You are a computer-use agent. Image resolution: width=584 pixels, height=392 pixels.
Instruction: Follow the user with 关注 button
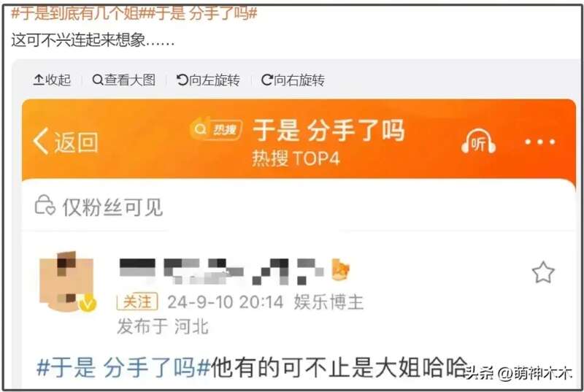tap(137, 301)
